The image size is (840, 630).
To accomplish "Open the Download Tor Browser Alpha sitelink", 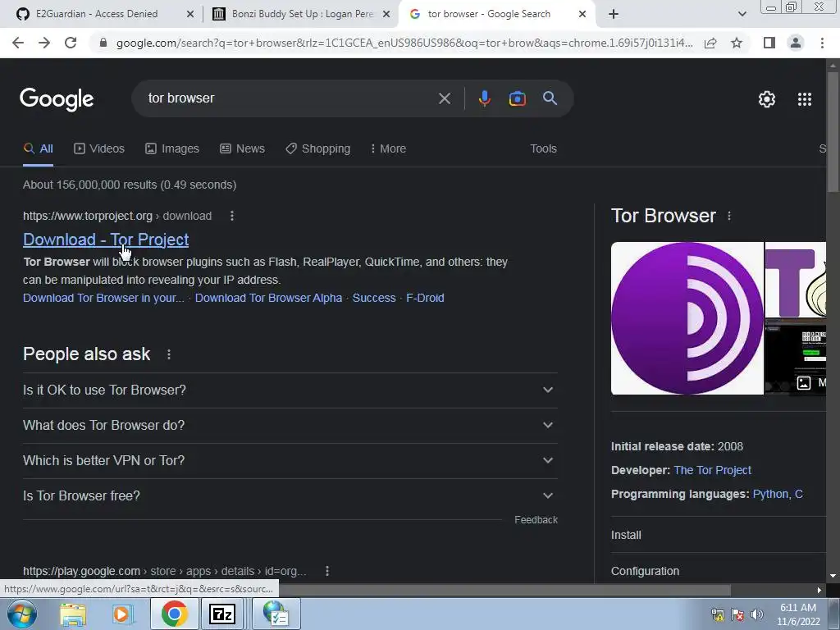I will (268, 298).
